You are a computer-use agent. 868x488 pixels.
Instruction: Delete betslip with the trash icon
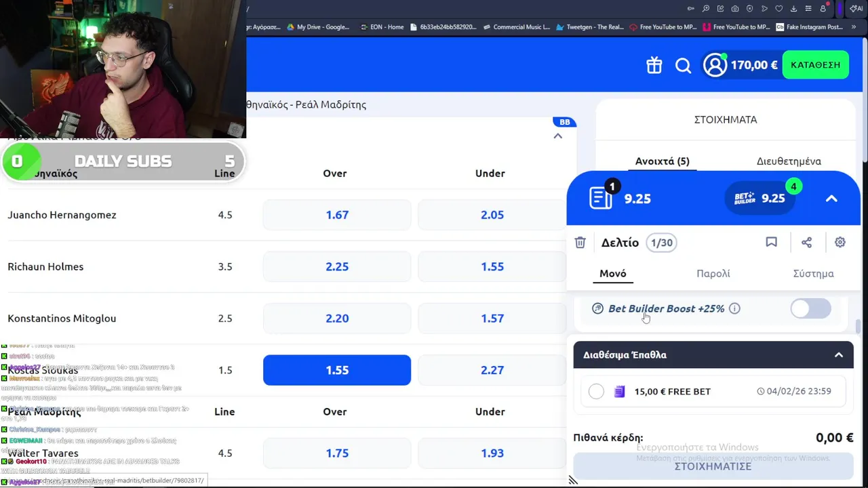[x=580, y=243]
